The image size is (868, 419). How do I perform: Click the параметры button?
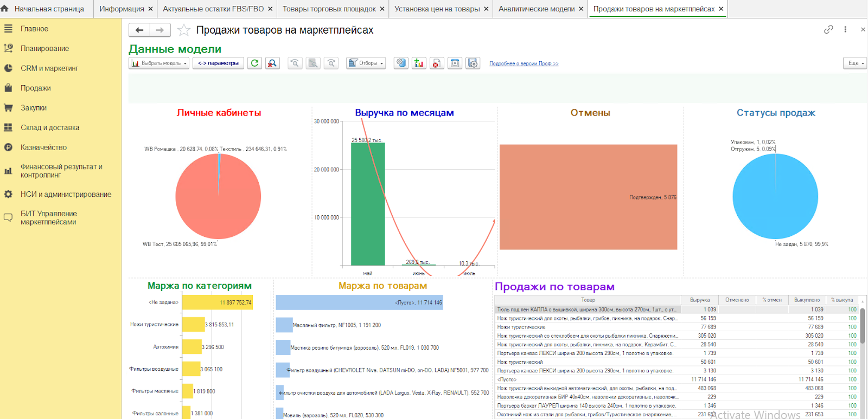pyautogui.click(x=218, y=63)
